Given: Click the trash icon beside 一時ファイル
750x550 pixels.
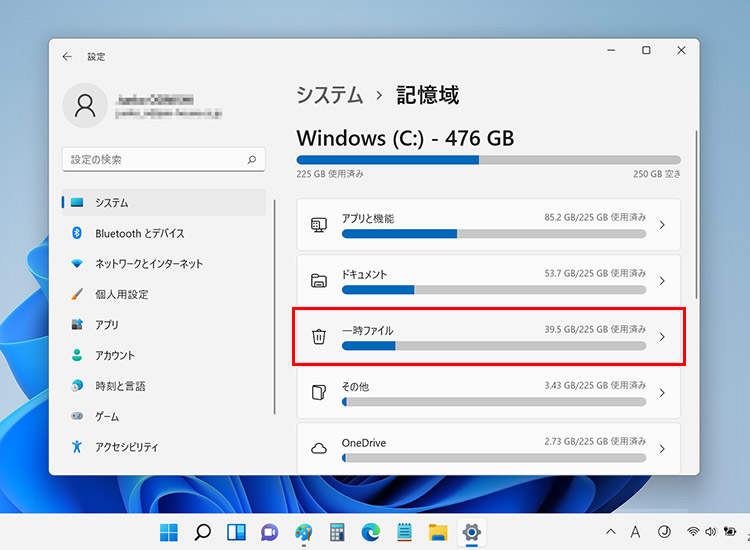Looking at the screenshot, I should click(x=319, y=337).
